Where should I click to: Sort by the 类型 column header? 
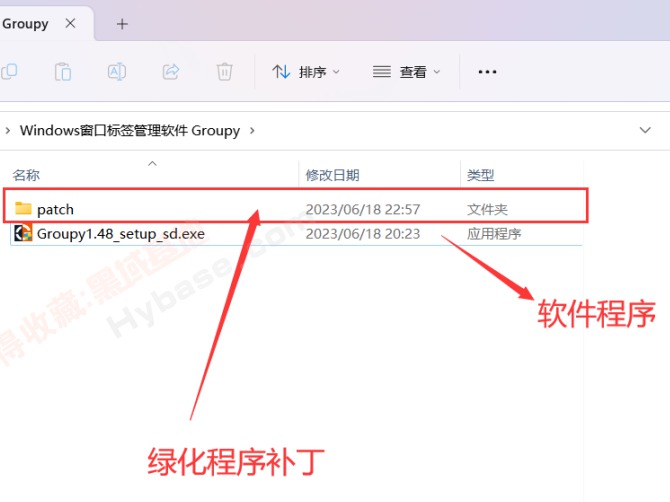coord(480,175)
